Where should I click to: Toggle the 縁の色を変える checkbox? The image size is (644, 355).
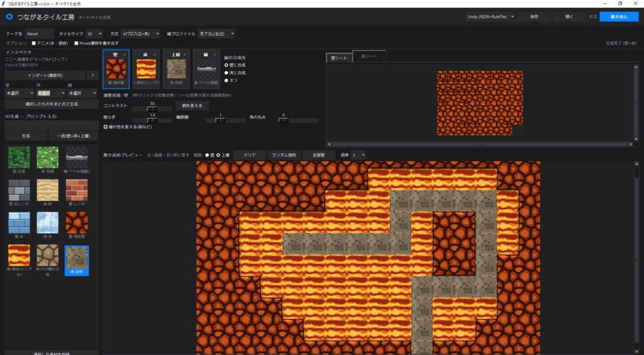(x=106, y=127)
